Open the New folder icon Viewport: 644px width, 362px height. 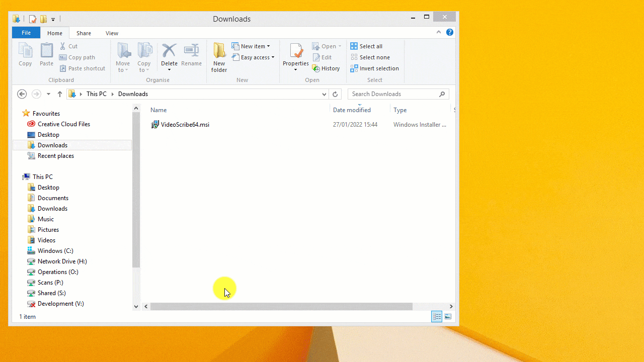(219, 55)
